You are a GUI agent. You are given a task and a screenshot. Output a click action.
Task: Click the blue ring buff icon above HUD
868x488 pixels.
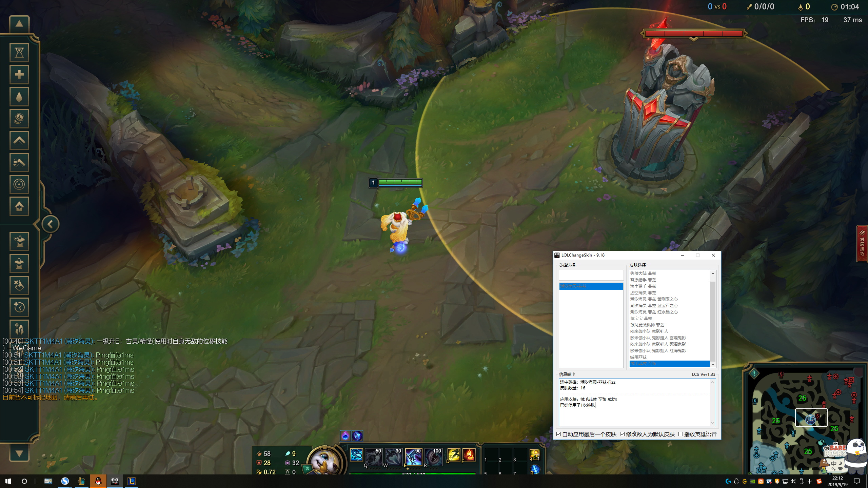(x=357, y=435)
